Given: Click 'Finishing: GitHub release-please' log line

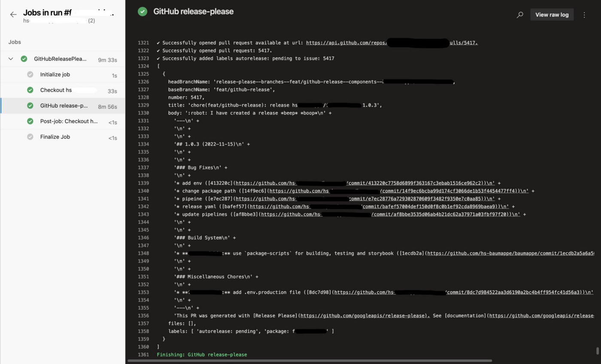Looking at the screenshot, I should (202, 355).
